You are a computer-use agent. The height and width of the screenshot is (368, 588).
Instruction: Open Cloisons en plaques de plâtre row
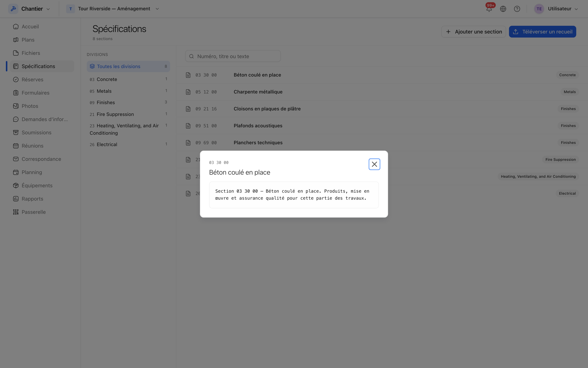(x=382, y=109)
